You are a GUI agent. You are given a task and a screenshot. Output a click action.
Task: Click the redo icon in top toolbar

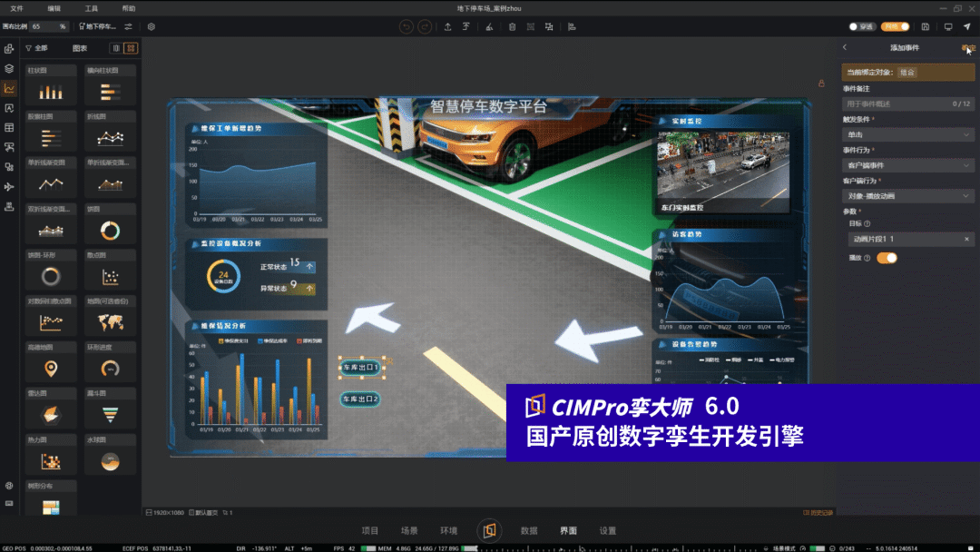click(425, 27)
